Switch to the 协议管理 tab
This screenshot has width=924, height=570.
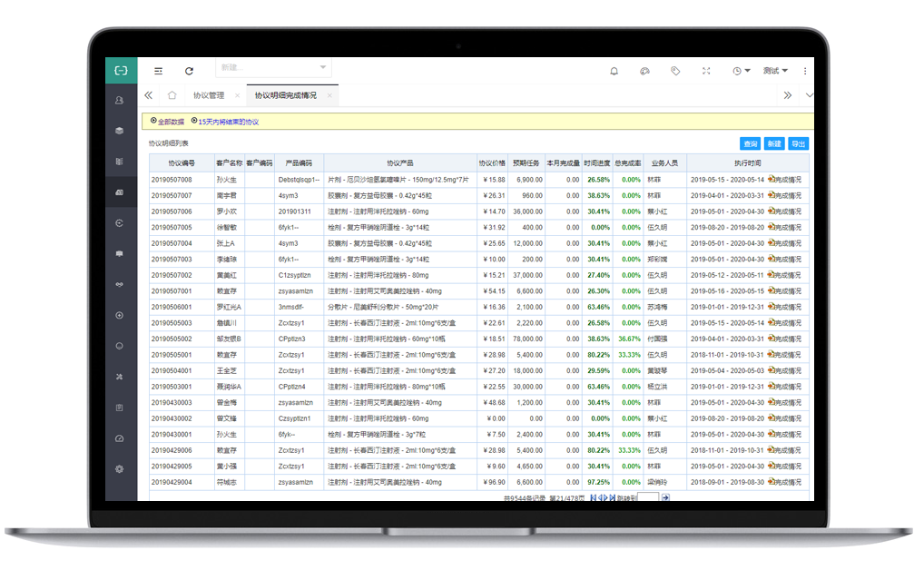(209, 95)
